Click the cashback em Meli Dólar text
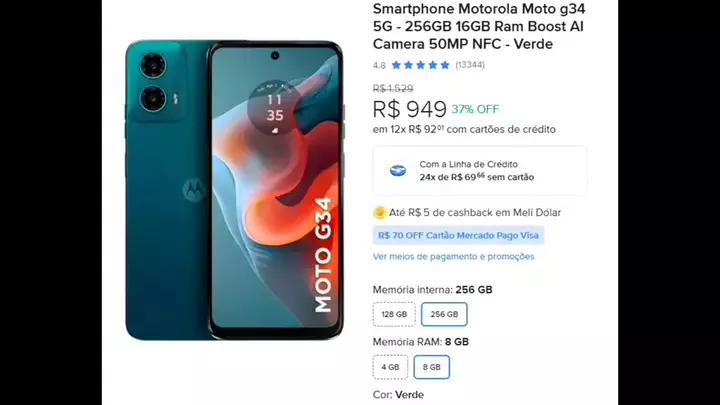720x405 pixels. (x=475, y=213)
